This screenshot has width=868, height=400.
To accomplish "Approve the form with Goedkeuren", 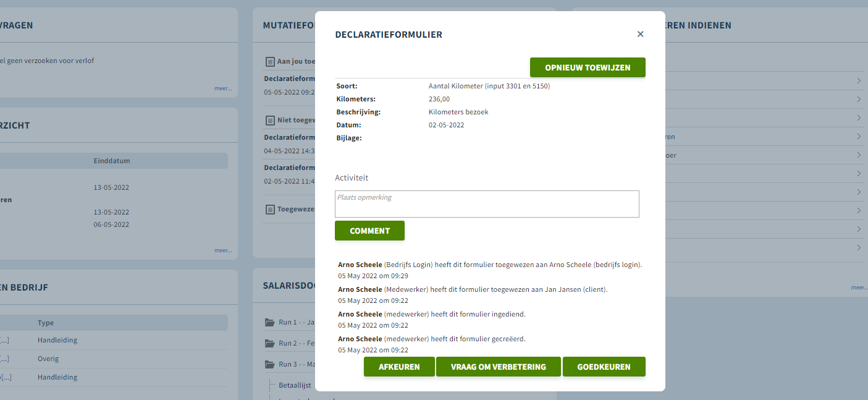I will point(604,367).
